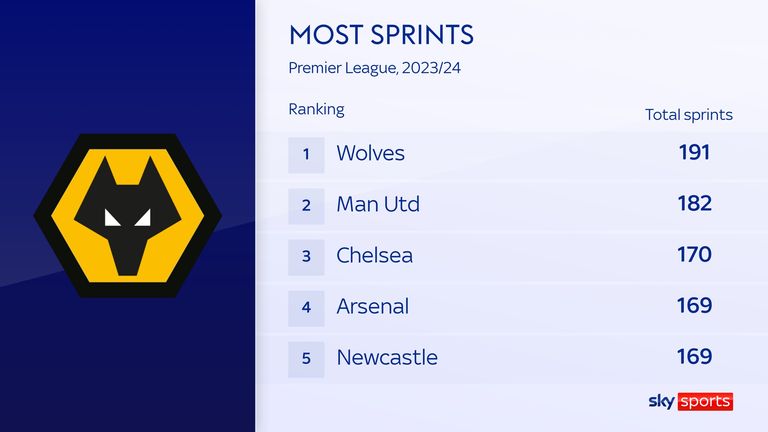The width and height of the screenshot is (768, 432).
Task: Click the Premier League, 2023/24 subtitle
Action: coord(375,68)
